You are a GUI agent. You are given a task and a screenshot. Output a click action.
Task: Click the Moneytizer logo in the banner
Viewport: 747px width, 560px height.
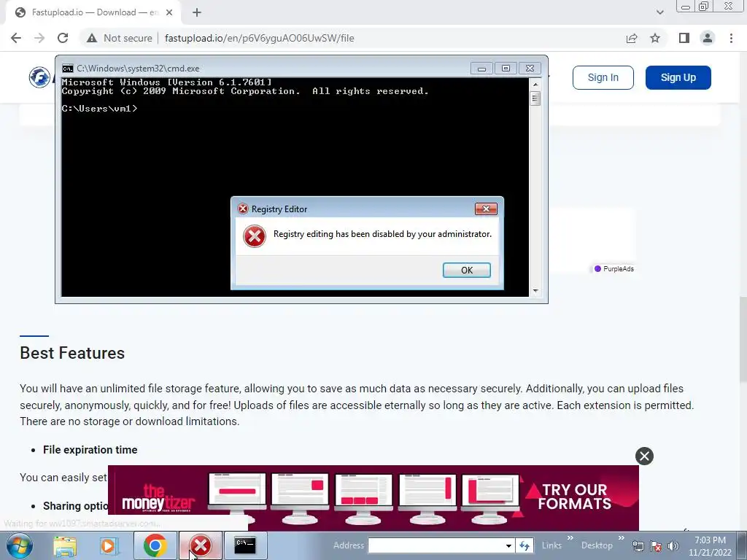coord(158,499)
